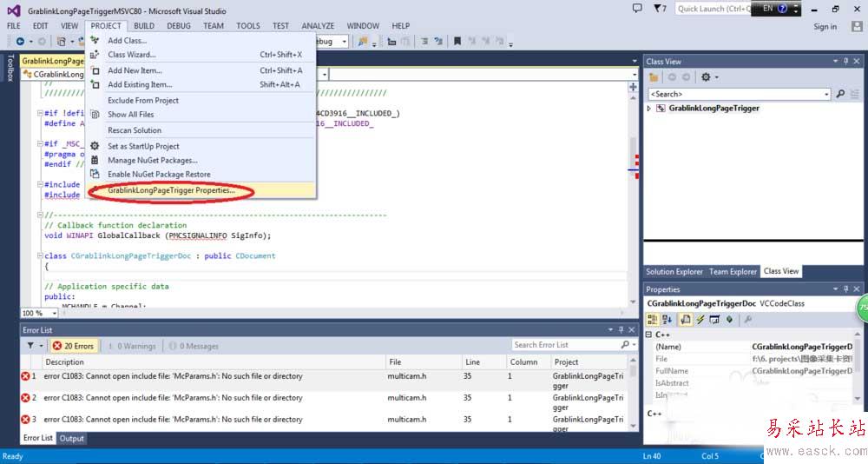Click the Sign in link
The width and height of the screenshot is (868, 464).
[825, 27]
